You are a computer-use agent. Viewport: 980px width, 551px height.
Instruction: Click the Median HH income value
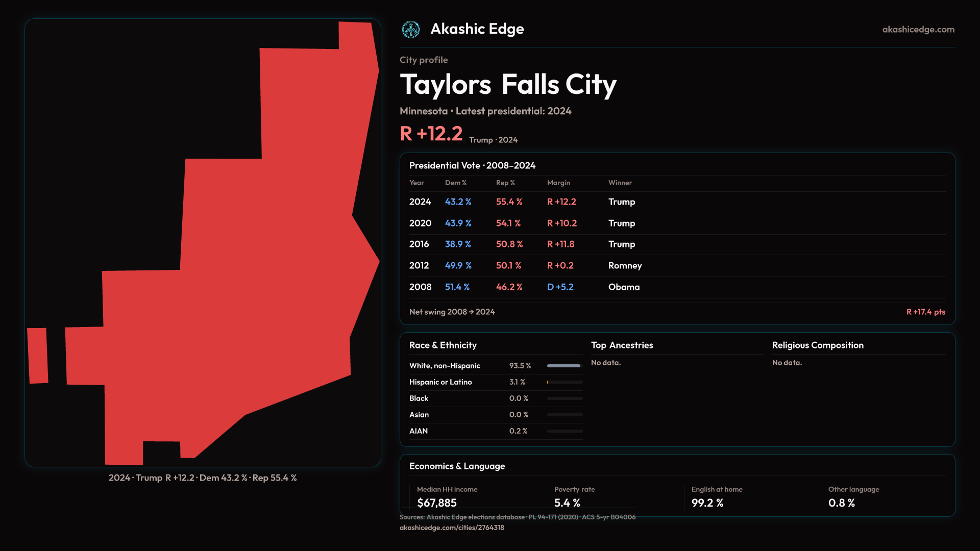coord(437,503)
